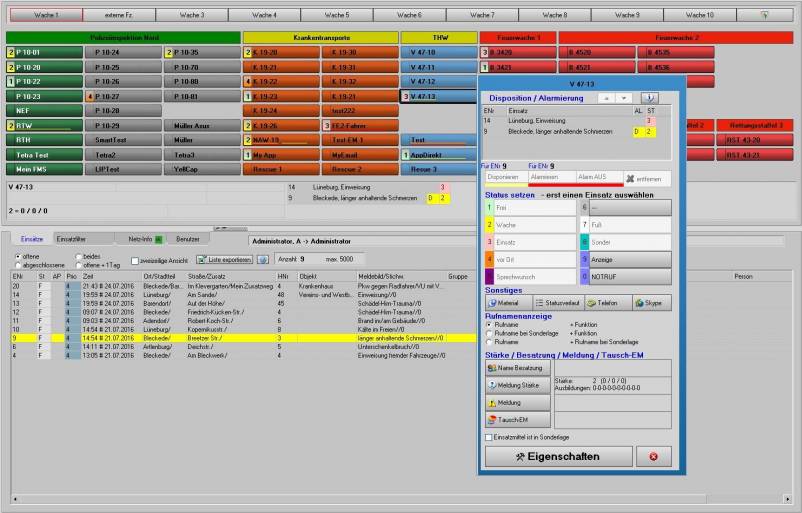802x513 pixels.
Task: Click 'Liste exportieren' button
Action: [224, 259]
